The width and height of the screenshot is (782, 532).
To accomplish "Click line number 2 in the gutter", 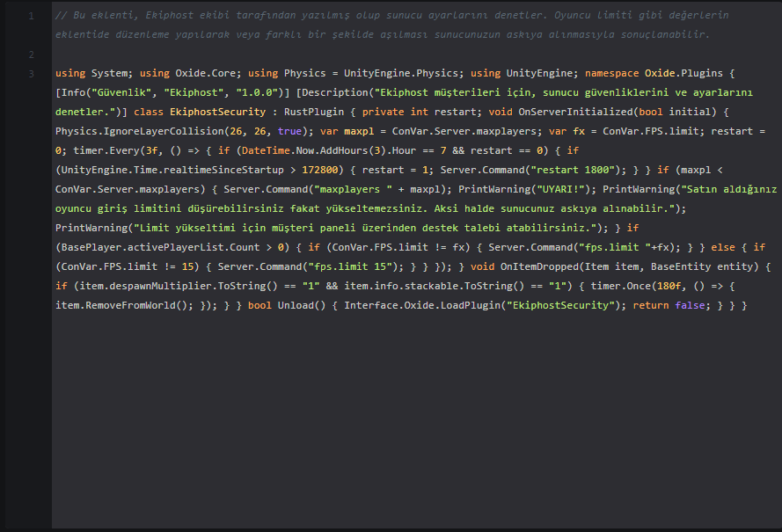I will click(x=32, y=55).
